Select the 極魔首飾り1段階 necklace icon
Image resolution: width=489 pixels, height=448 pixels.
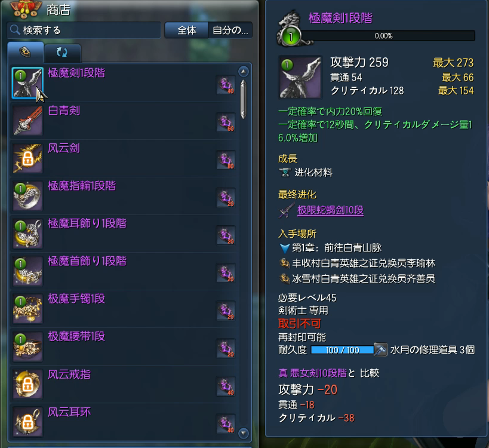pyautogui.click(x=27, y=271)
